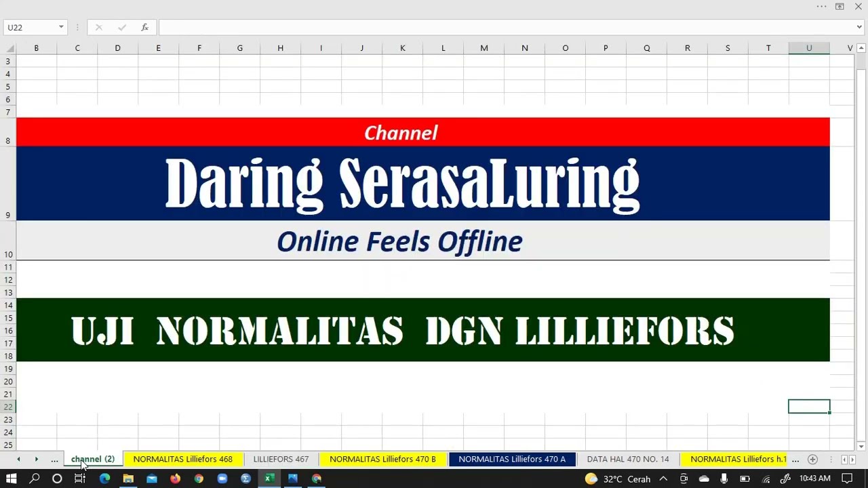Click the red Channel banner
The image size is (868, 488).
pos(422,132)
